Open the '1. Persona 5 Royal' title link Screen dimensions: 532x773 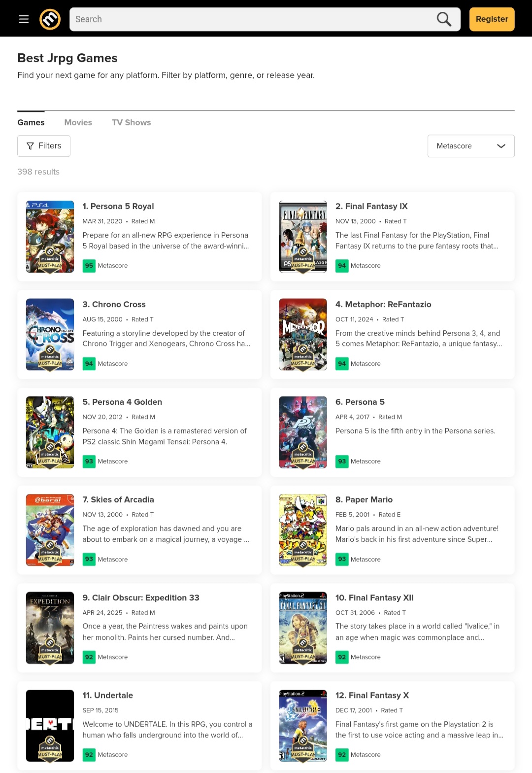click(x=118, y=206)
